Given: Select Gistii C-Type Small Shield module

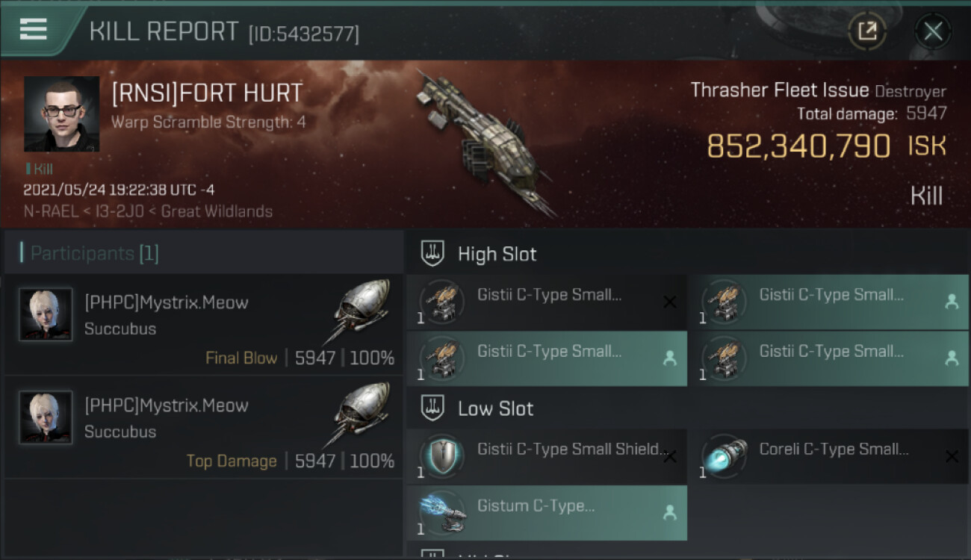Looking at the screenshot, I should pos(547,455).
